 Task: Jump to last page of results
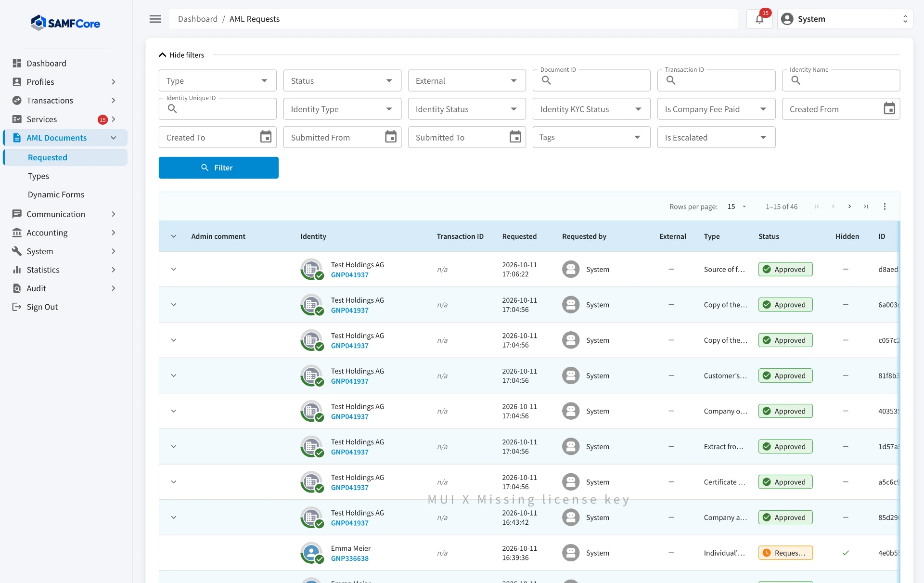(866, 207)
